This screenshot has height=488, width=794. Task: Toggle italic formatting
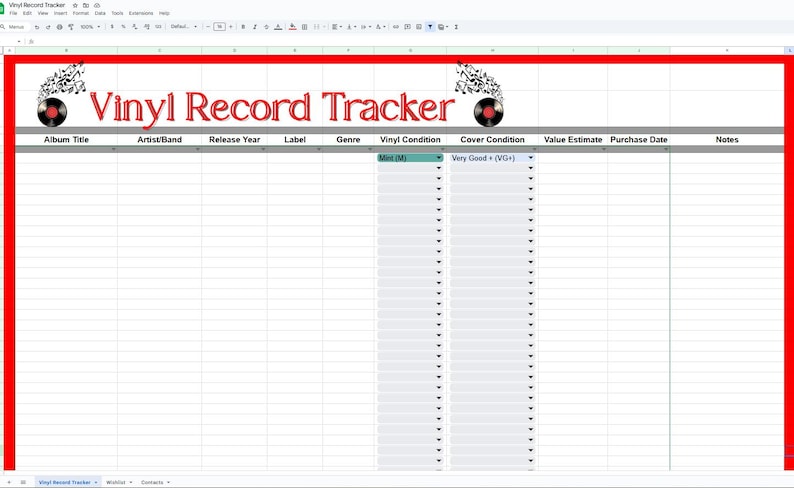pos(255,27)
